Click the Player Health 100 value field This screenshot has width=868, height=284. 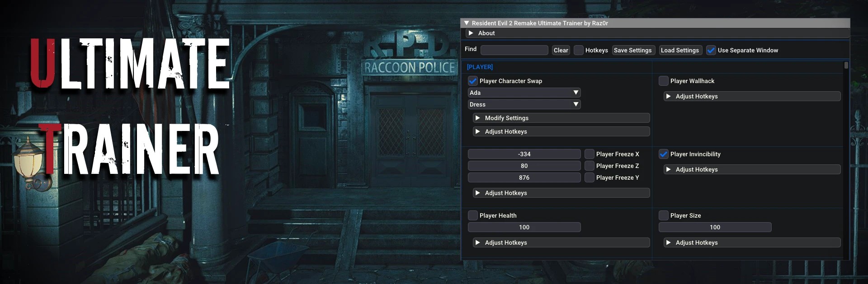pyautogui.click(x=524, y=227)
